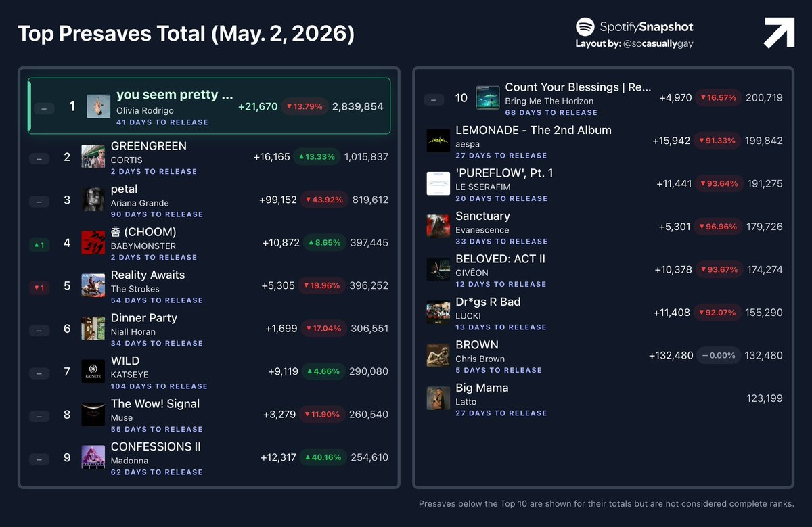Screen dimensions: 812x527
Task: Open BELOVED: ACT II cover art
Action: (x=438, y=269)
